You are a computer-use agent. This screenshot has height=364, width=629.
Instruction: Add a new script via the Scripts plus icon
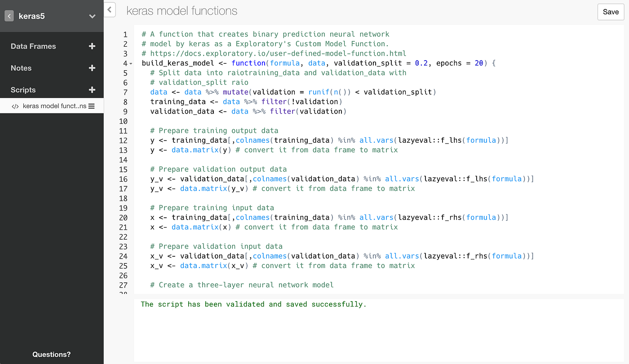[x=92, y=90]
